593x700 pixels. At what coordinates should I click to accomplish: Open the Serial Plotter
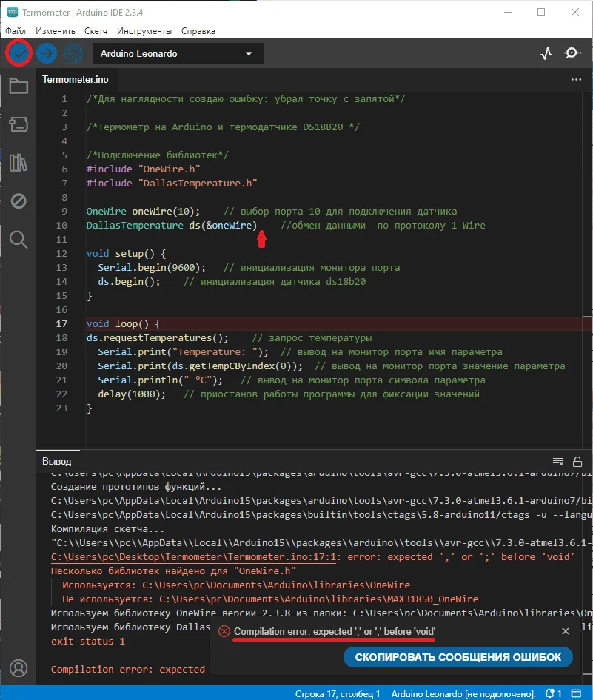tap(546, 53)
